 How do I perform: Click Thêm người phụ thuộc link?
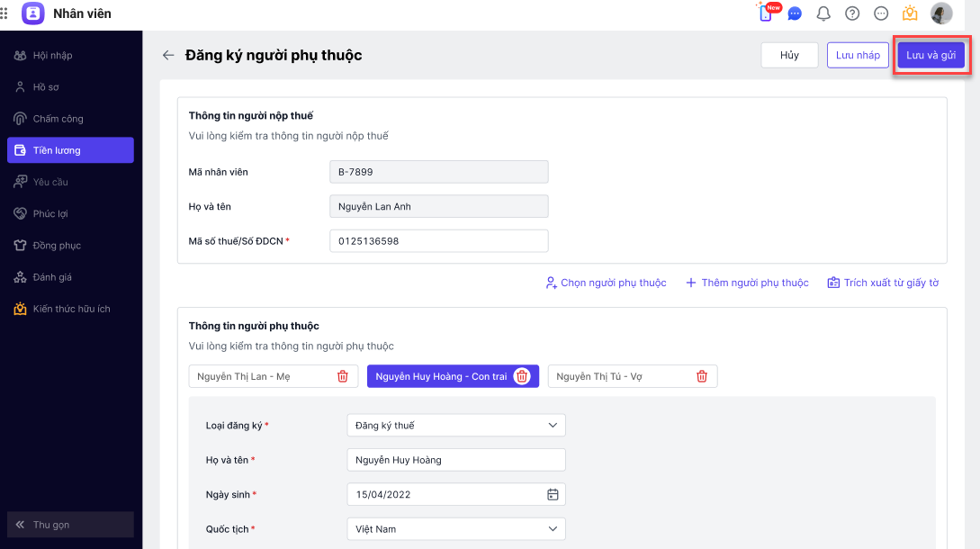click(x=747, y=283)
